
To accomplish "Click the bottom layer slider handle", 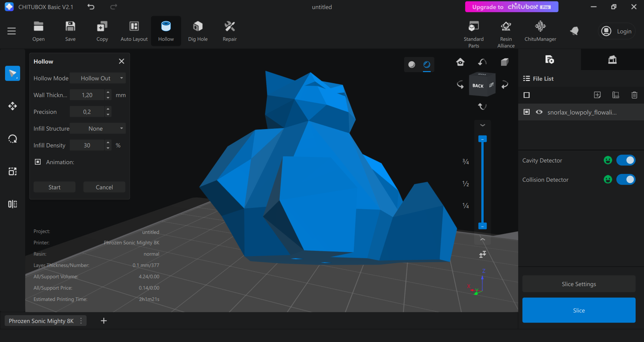I will point(482,226).
